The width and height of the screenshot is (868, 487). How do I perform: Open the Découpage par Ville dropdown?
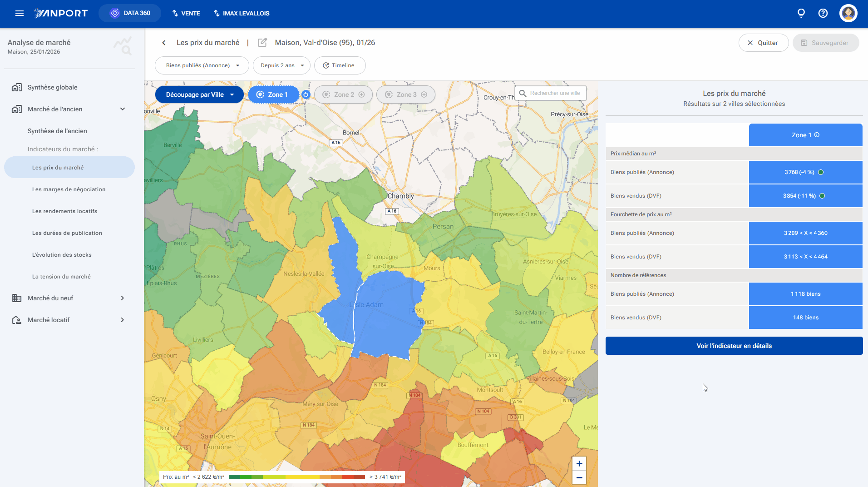tap(199, 94)
